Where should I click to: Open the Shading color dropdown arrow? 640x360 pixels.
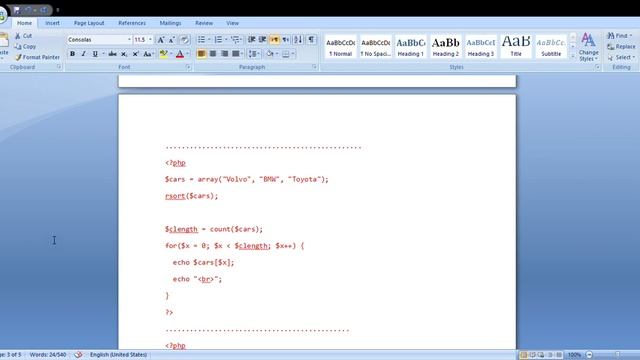click(x=277, y=53)
